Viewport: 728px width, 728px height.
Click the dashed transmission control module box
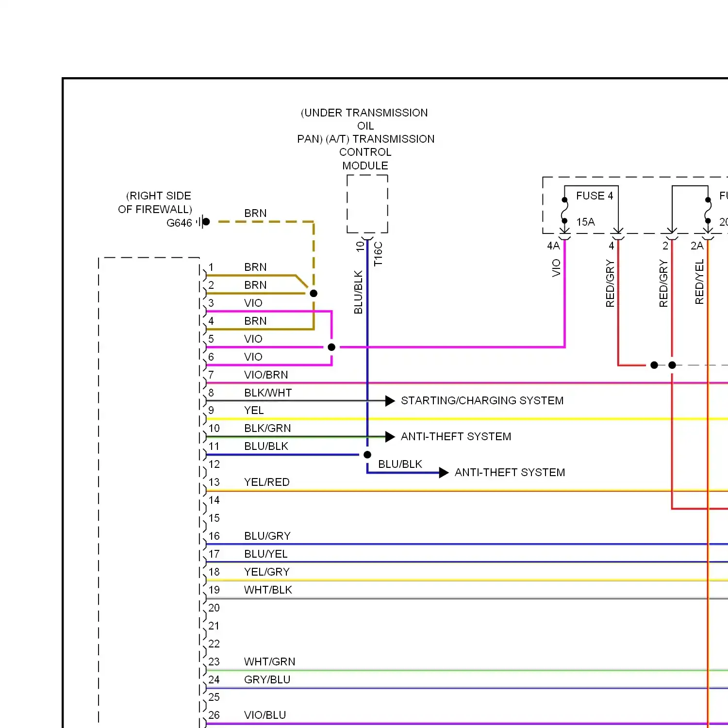(x=367, y=204)
